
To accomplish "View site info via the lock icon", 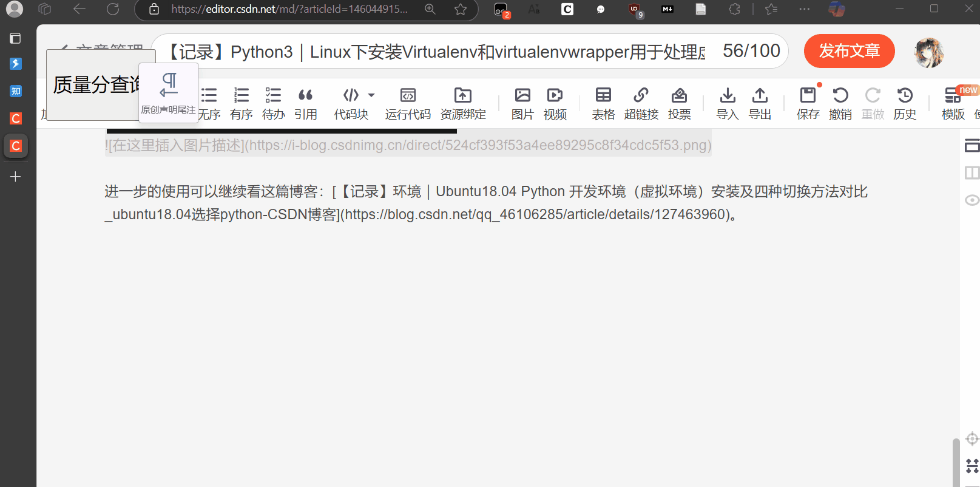I will (154, 9).
